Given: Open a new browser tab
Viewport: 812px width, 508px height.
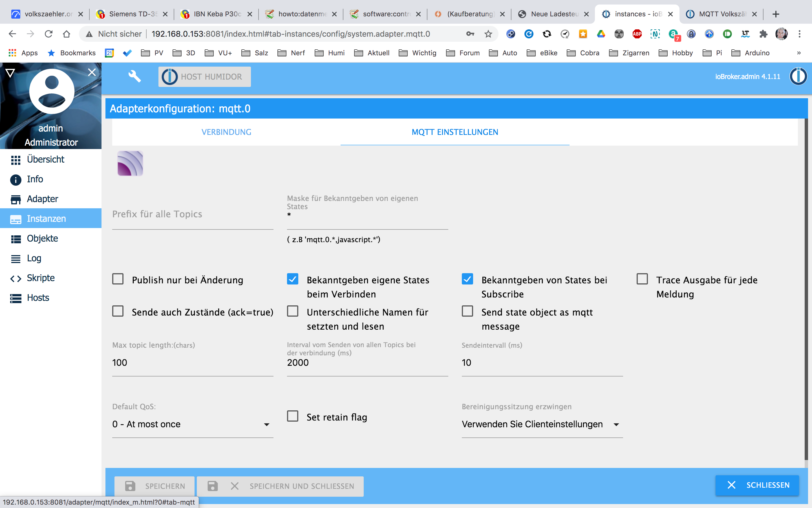Looking at the screenshot, I should [775, 14].
